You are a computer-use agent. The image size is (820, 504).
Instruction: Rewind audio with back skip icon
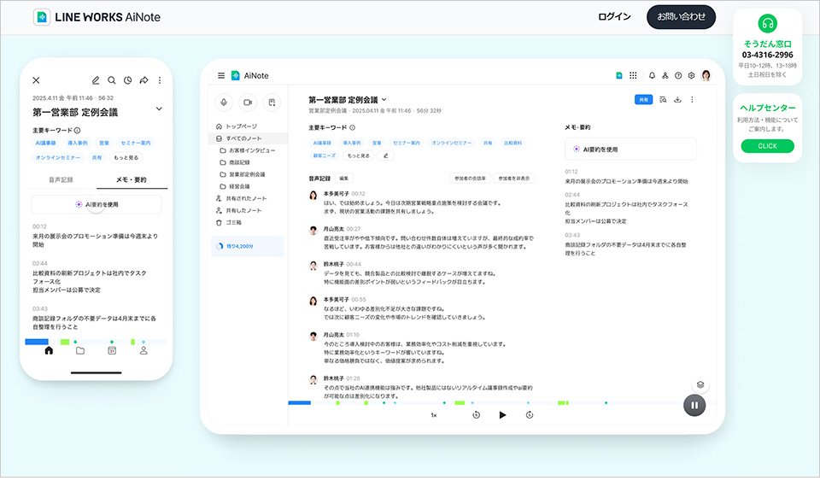click(476, 415)
